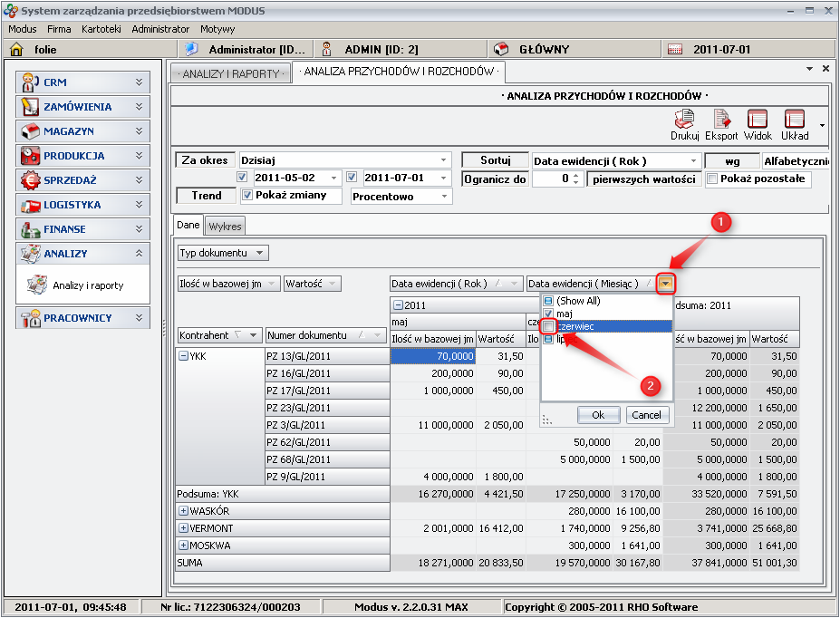Switch to the Wykres tab
Image resolution: width=840 pixels, height=618 pixels.
point(225,226)
